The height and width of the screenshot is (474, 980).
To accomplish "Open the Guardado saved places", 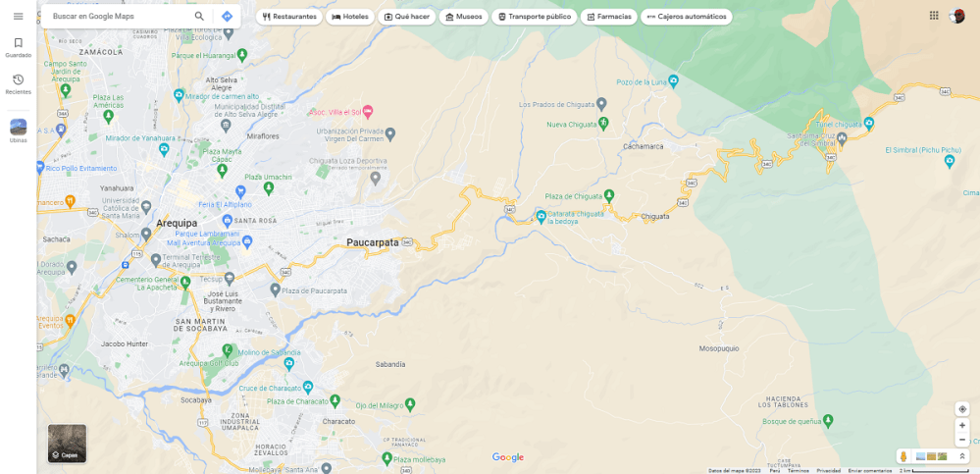I will point(18,47).
